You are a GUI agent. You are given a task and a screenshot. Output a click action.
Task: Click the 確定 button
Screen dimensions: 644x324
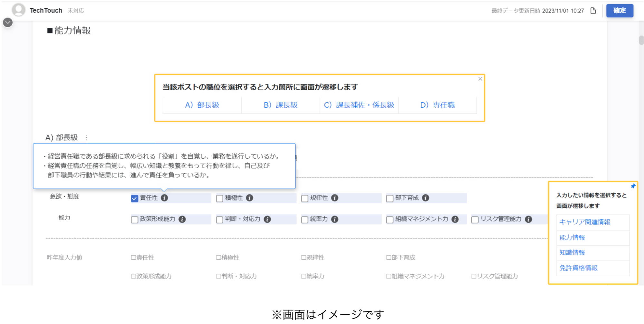pos(619,10)
